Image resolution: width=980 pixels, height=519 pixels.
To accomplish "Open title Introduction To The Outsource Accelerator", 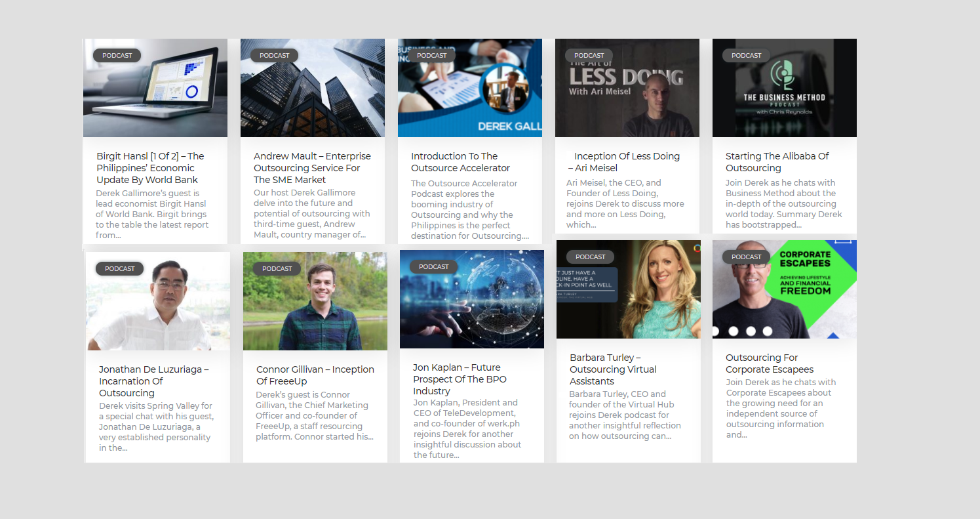I will click(x=460, y=162).
